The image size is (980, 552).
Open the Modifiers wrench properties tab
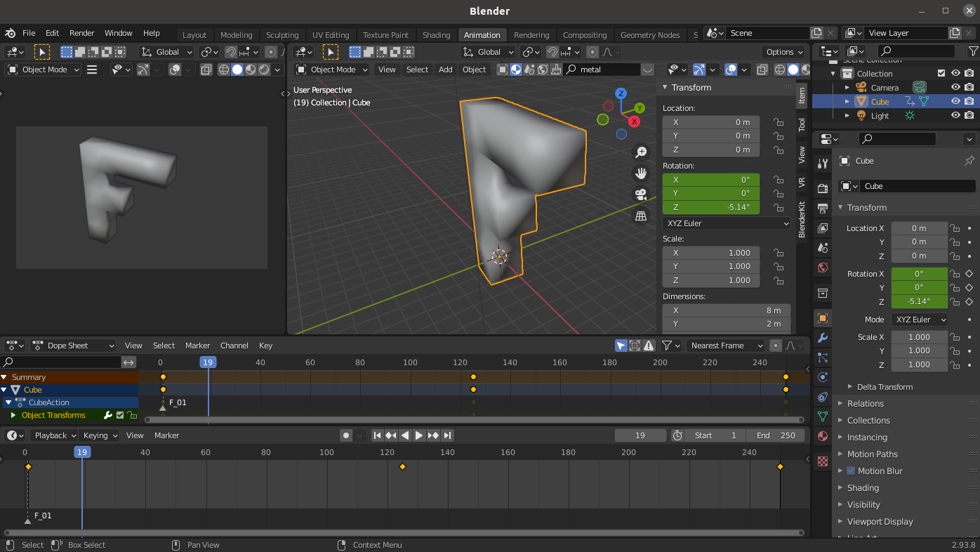[x=823, y=338]
